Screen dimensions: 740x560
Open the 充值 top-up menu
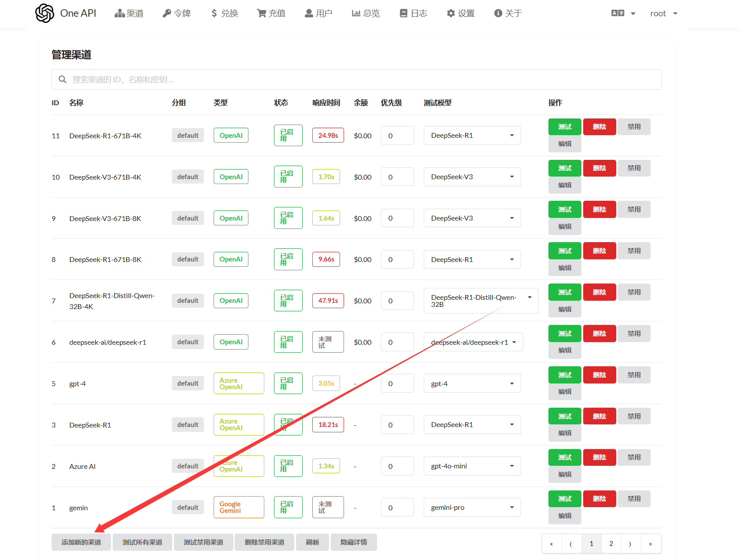click(271, 13)
